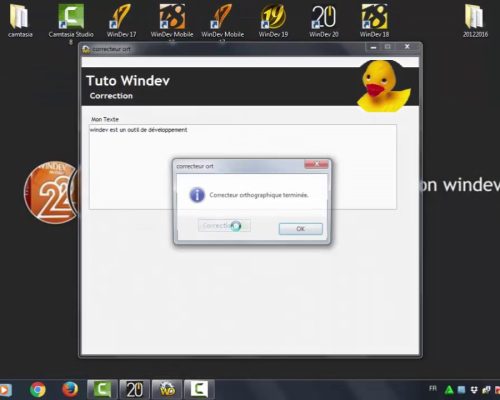
Task: Click the Correction button behind the dialog
Action: coord(224,226)
